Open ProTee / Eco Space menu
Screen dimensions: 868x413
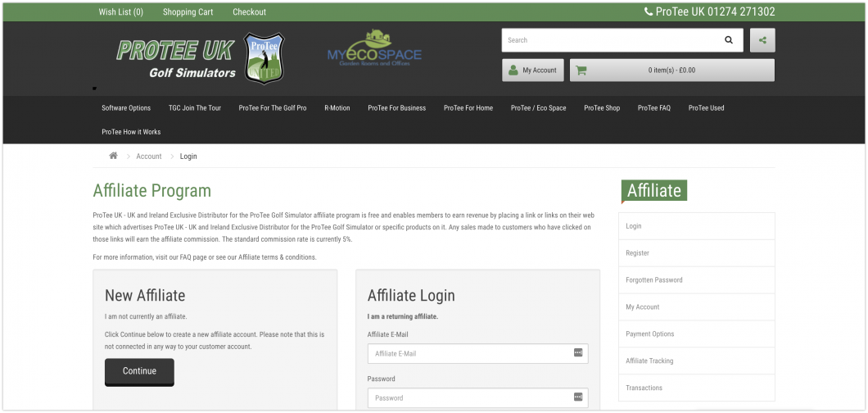coord(538,108)
